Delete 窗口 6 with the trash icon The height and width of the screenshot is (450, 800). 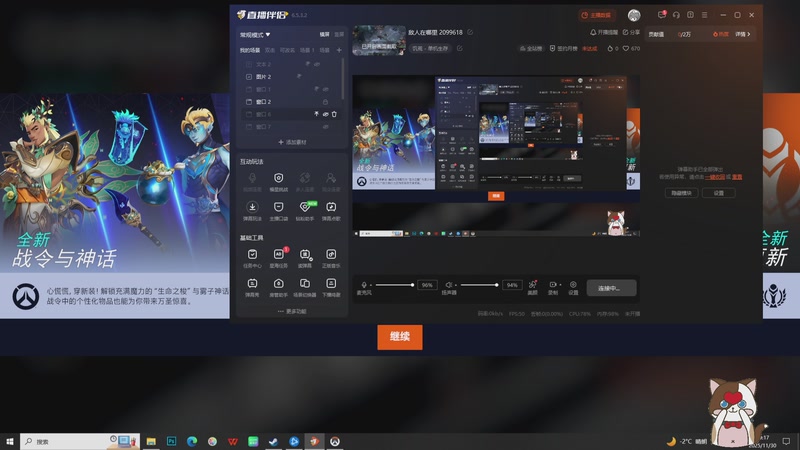tap(334, 114)
